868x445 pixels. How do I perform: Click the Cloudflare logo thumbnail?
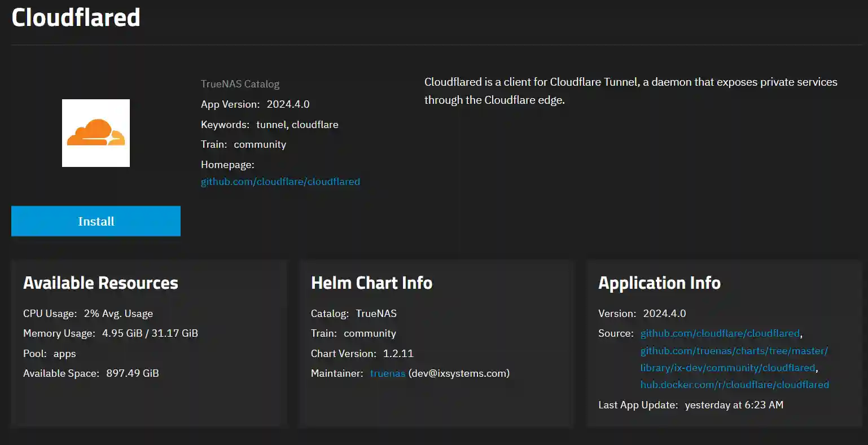point(95,133)
